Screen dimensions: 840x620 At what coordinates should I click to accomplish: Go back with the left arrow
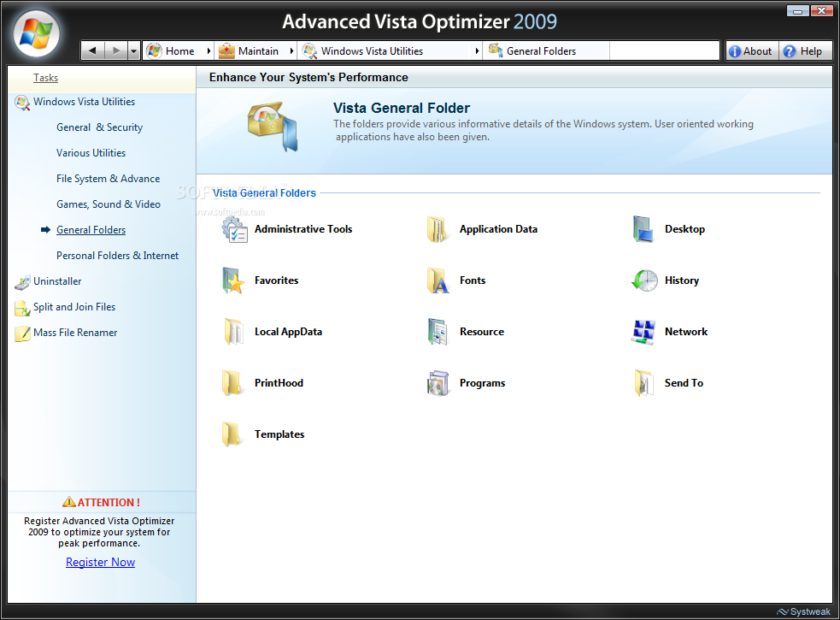tap(92, 51)
